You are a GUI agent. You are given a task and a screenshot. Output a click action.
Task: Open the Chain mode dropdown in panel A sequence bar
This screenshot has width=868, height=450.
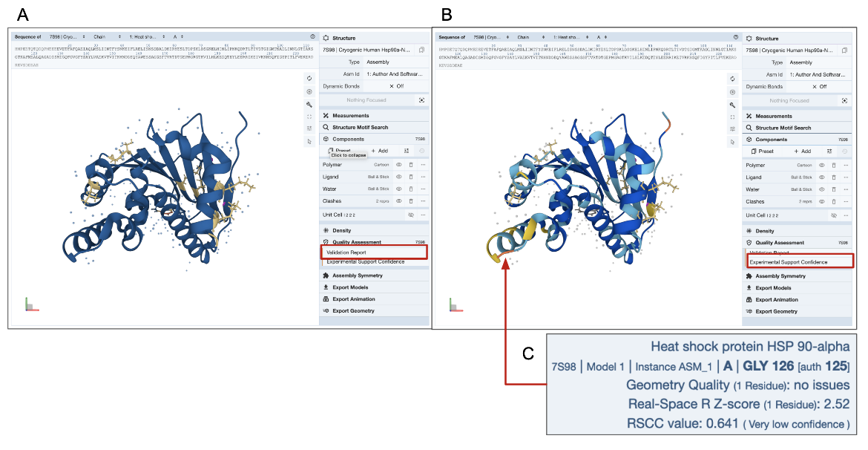point(105,36)
